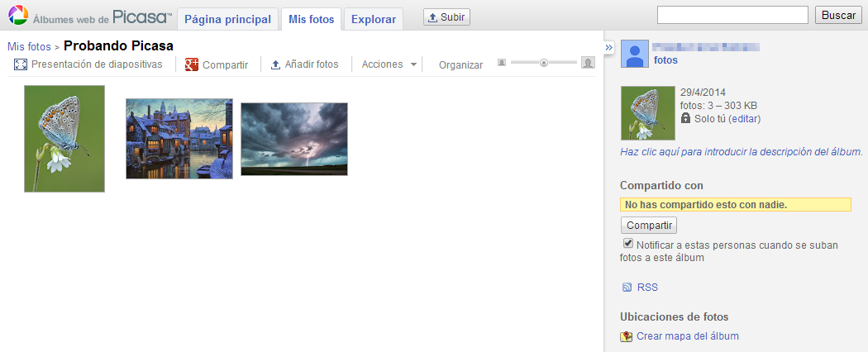This screenshot has width=868, height=352.
Task: Click the upload arrow icon beside Añadir fotos
Action: point(275,64)
